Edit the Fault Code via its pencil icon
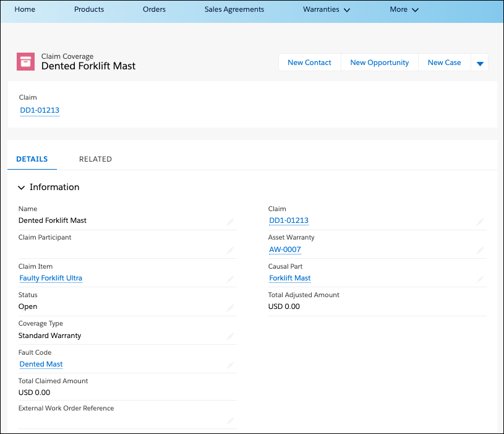Viewport: 504px width, 434px height. pyautogui.click(x=230, y=365)
